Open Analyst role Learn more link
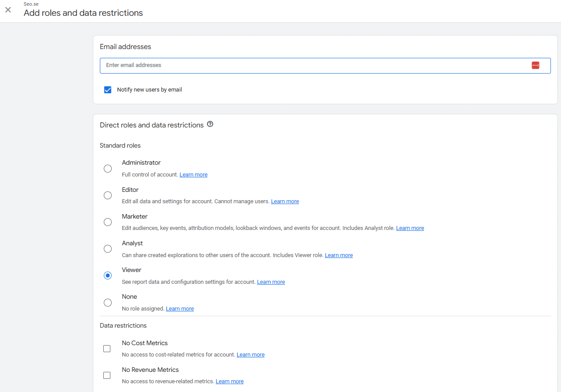This screenshot has height=392, width=561. (339, 255)
